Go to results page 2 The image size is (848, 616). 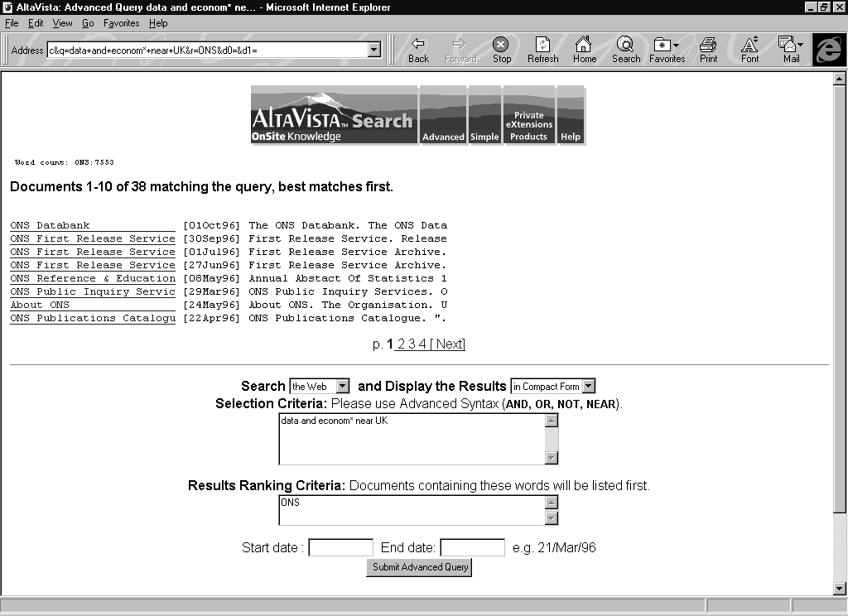(x=401, y=344)
